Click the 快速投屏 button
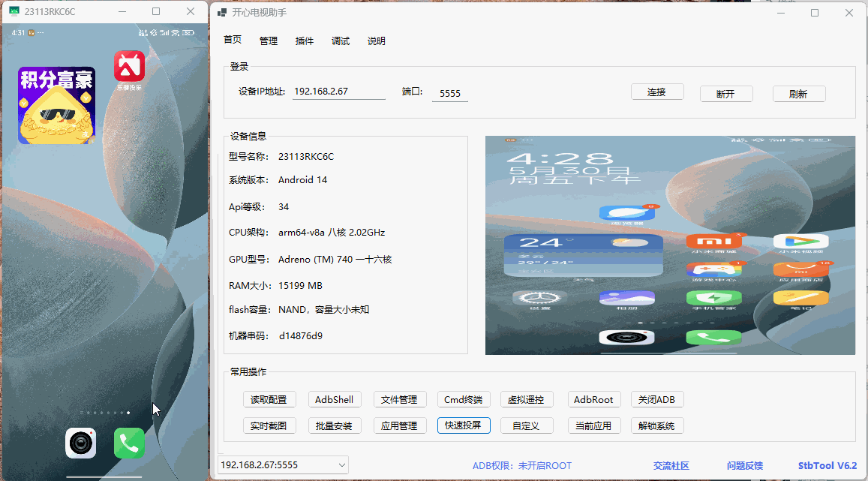The height and width of the screenshot is (481, 868). [464, 425]
